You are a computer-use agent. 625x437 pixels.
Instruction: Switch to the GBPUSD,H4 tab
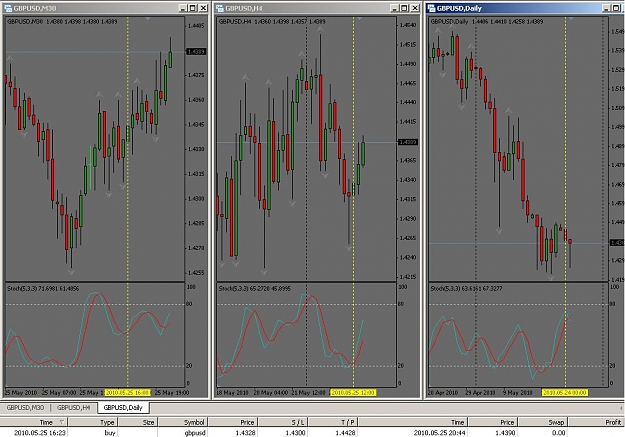pos(74,407)
